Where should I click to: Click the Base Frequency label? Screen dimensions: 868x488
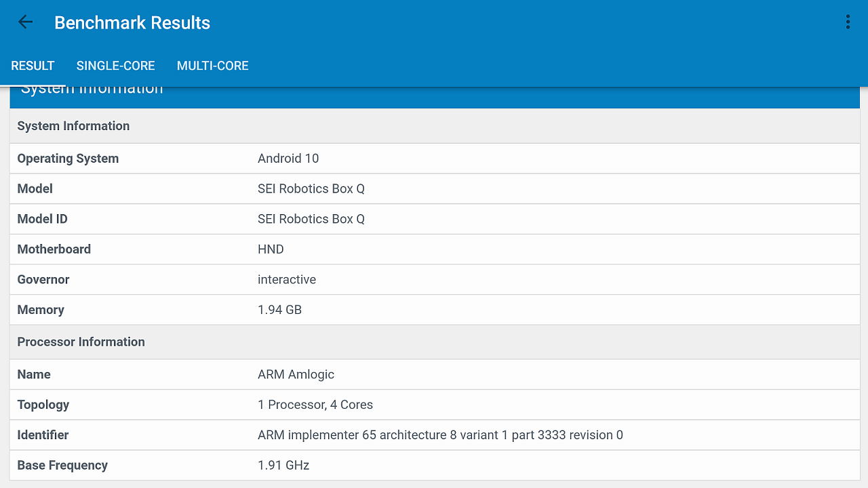62,466
